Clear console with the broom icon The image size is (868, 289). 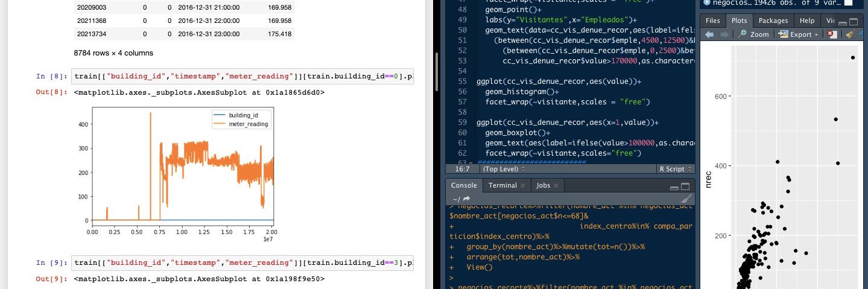(686, 198)
